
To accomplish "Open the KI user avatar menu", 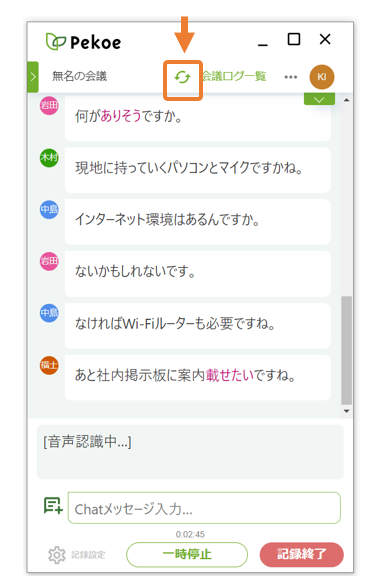I will [322, 77].
